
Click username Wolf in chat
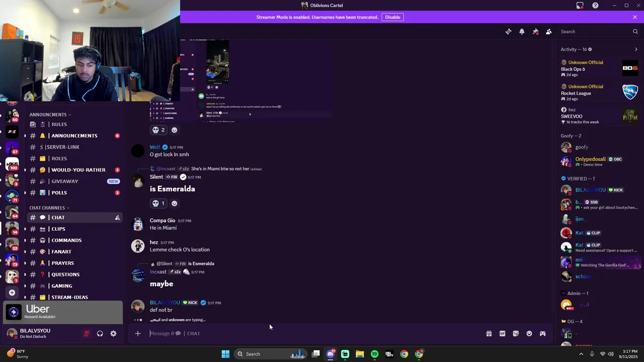[x=155, y=147]
